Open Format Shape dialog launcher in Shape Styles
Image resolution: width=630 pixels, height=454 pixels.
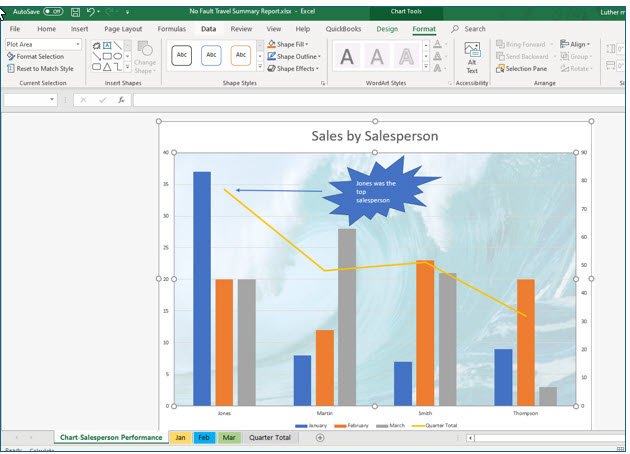click(x=323, y=83)
